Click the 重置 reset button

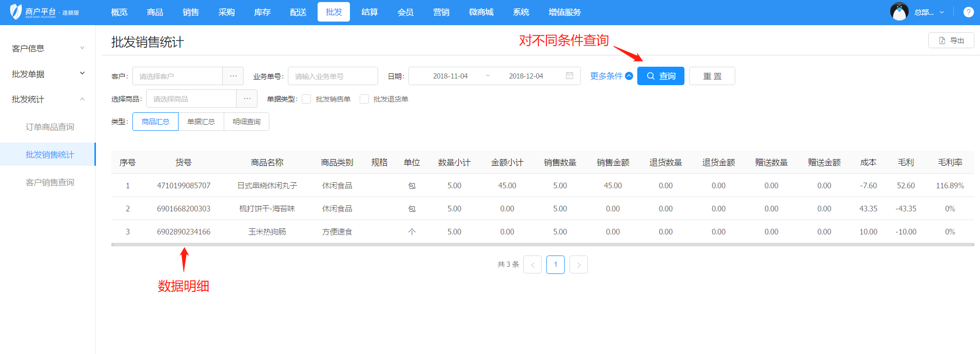click(x=712, y=76)
